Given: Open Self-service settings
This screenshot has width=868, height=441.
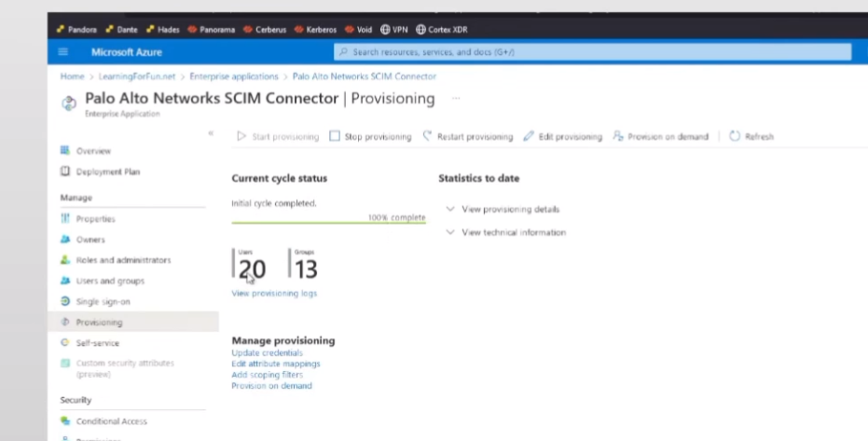Looking at the screenshot, I should [97, 342].
